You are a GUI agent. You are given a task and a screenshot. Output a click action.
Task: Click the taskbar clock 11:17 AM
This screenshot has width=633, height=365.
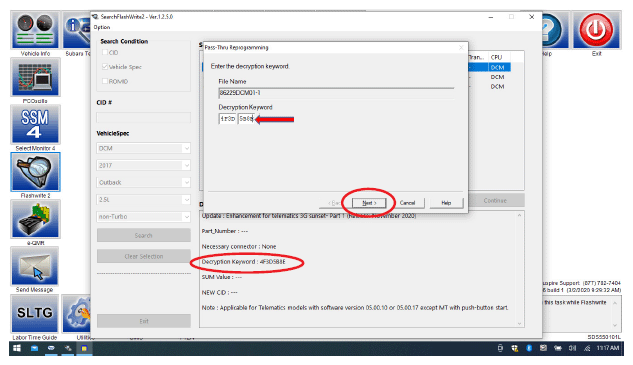click(608, 348)
